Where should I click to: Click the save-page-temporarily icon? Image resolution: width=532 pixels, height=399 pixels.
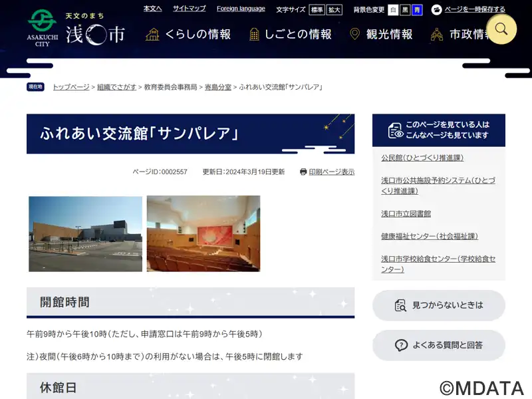(436, 9)
